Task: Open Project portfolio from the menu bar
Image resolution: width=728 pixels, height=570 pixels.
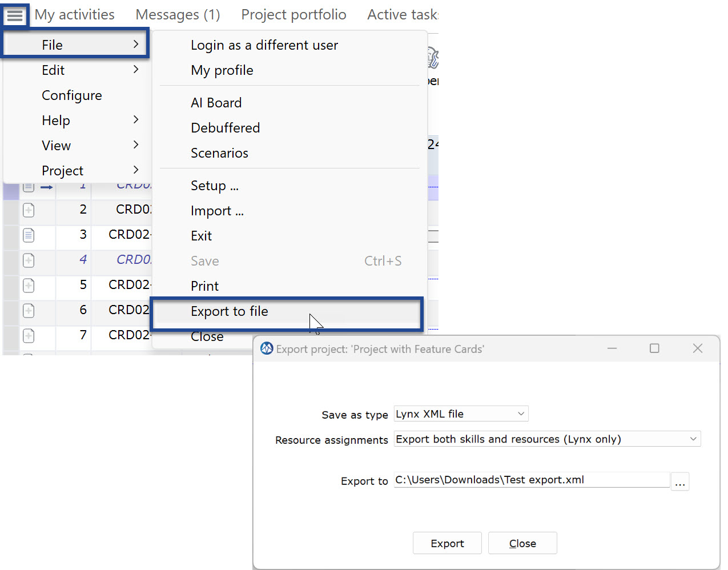Action: click(293, 15)
